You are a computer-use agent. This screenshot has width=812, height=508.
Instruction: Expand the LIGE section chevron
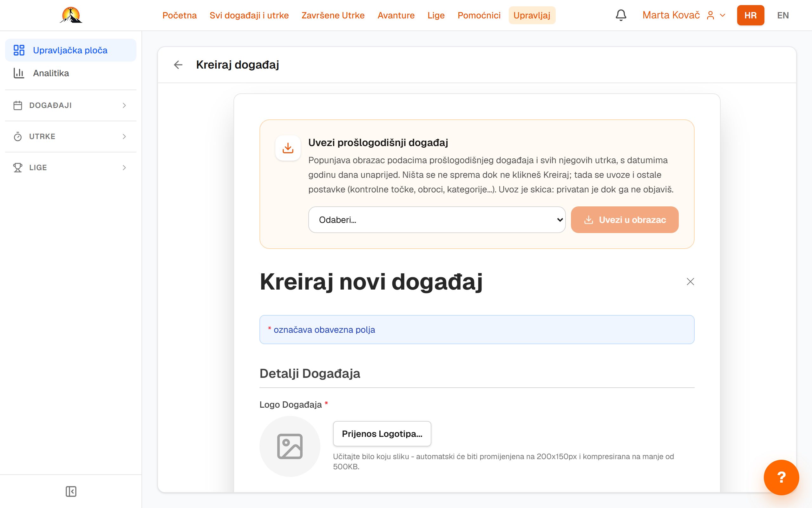click(x=124, y=168)
